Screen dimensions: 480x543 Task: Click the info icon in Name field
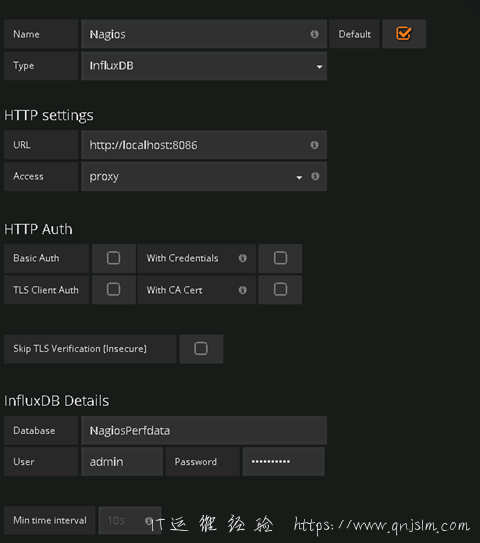coord(314,34)
